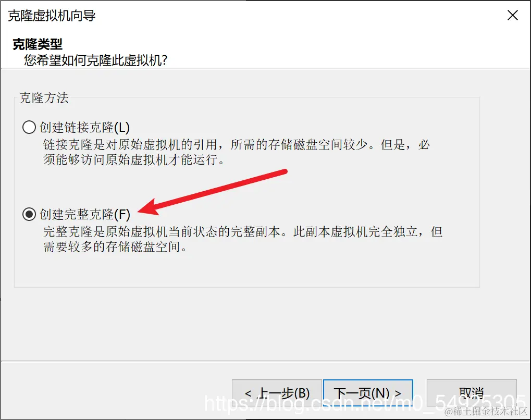Select the 创建完整克隆(F) radio button
The image size is (531, 420).
coord(29,214)
